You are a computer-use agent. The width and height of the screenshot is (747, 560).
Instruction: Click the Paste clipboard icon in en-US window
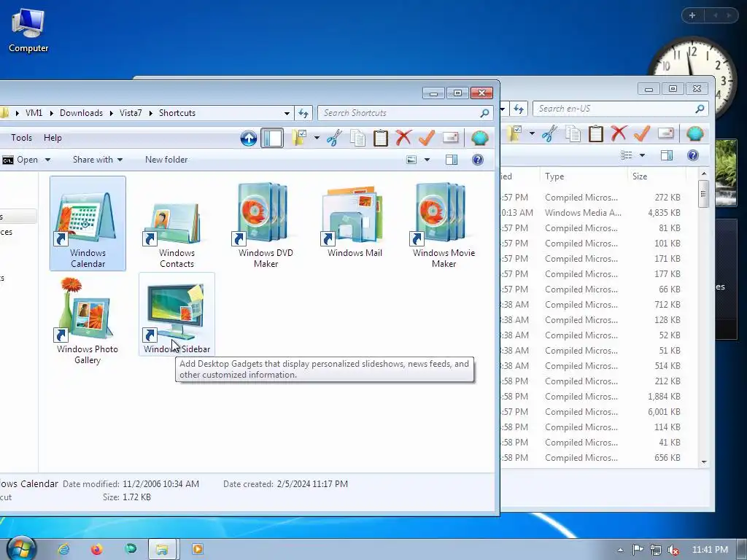[x=595, y=133]
